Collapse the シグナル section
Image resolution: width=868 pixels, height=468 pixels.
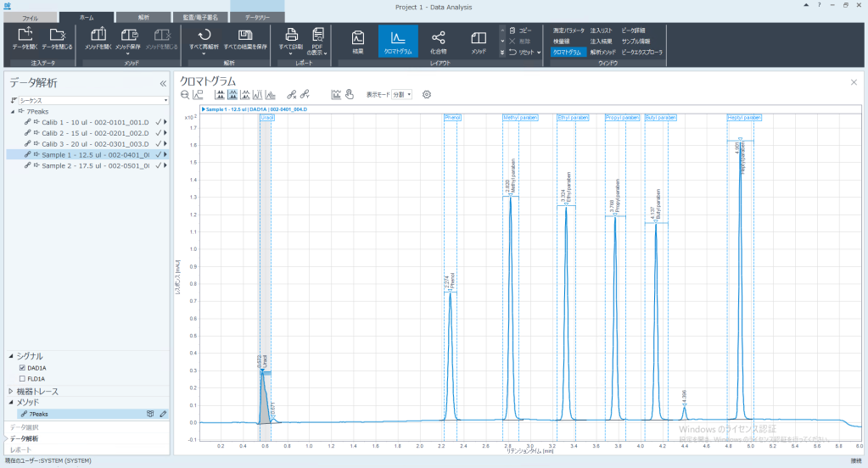10,356
